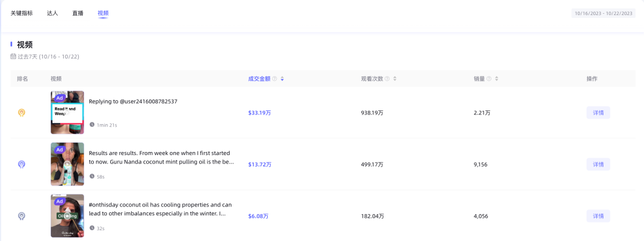644x241 pixels.
Task: Click the third-place rank medal icon
Action: pyautogui.click(x=21, y=216)
